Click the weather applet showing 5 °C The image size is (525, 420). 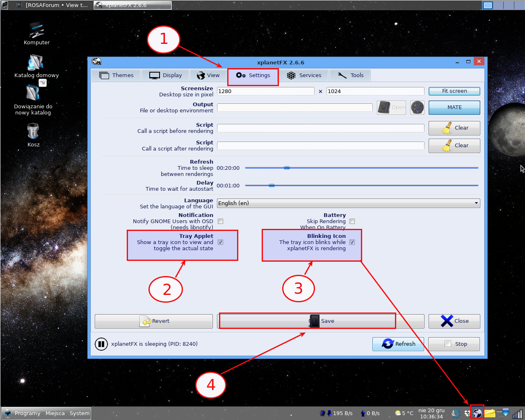(x=404, y=413)
